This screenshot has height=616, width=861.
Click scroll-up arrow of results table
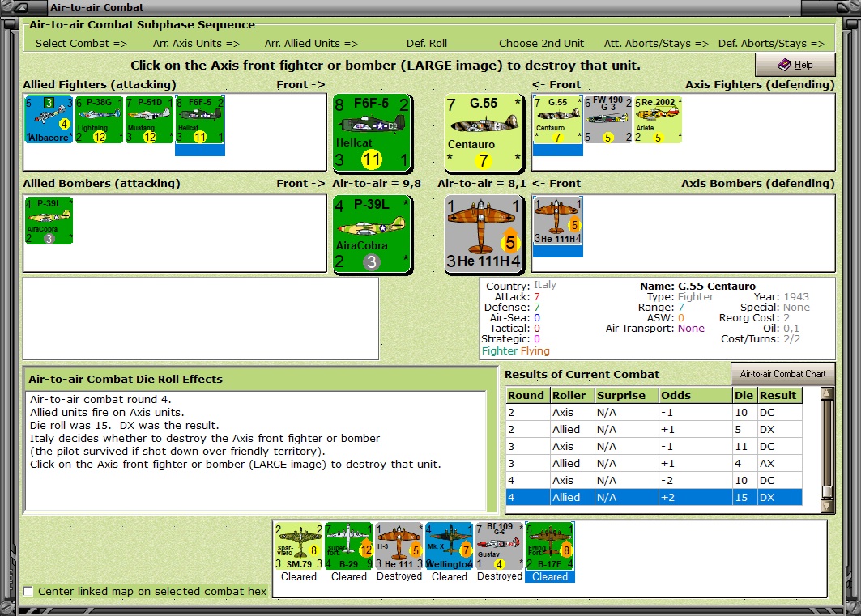(x=827, y=393)
